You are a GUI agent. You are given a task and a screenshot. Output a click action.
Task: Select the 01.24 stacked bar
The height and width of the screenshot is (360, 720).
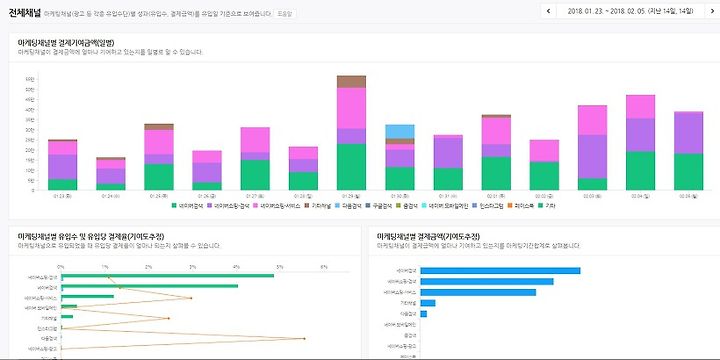click(111, 174)
